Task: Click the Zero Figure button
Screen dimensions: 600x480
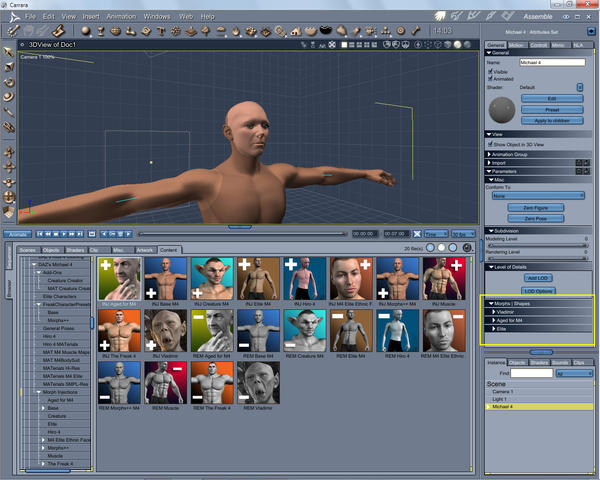Action: pyautogui.click(x=535, y=207)
